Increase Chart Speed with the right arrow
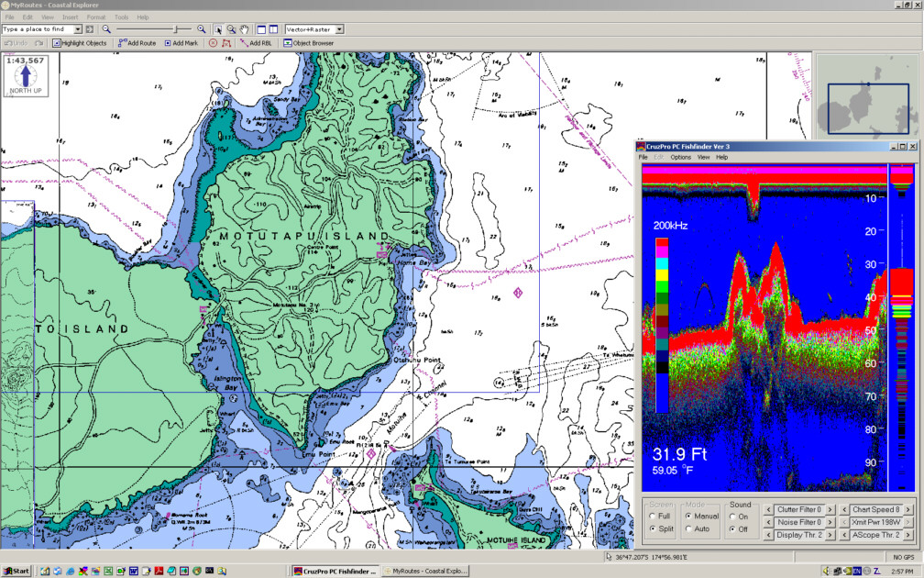 (x=907, y=509)
